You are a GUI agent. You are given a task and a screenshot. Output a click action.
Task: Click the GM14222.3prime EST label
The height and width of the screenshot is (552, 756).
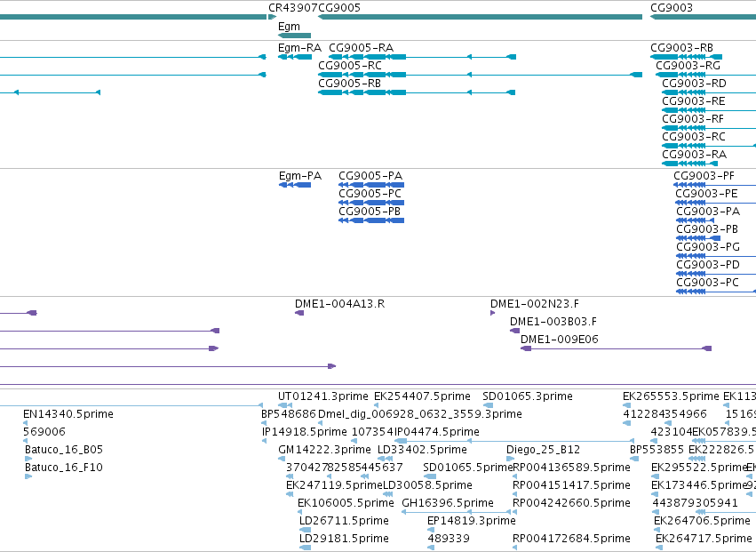pos(324,450)
